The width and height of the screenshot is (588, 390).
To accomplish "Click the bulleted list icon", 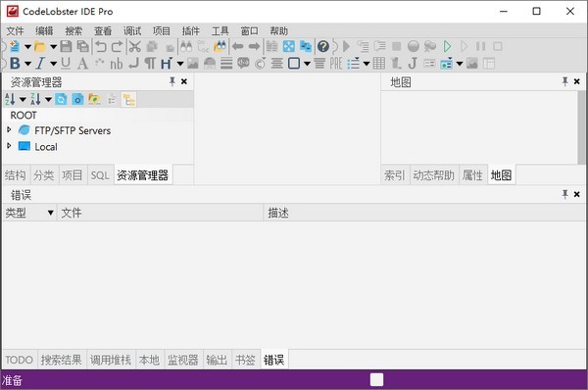I will [353, 64].
